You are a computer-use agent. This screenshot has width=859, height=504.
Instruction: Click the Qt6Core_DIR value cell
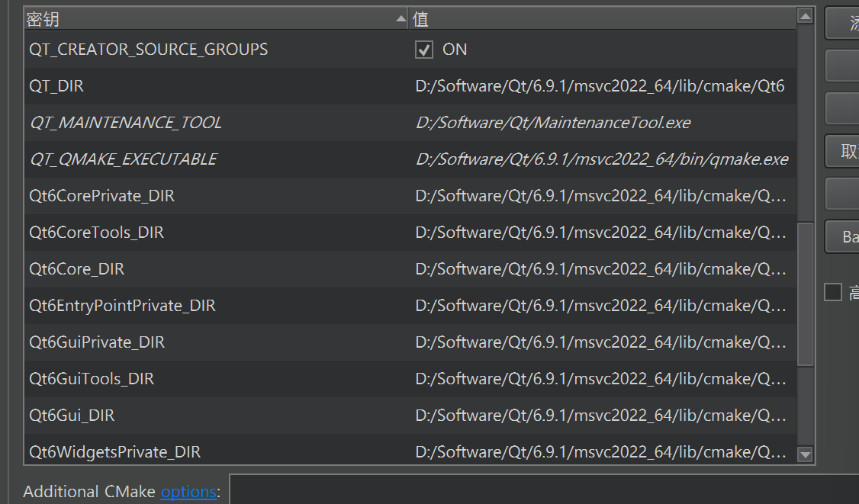pos(601,269)
